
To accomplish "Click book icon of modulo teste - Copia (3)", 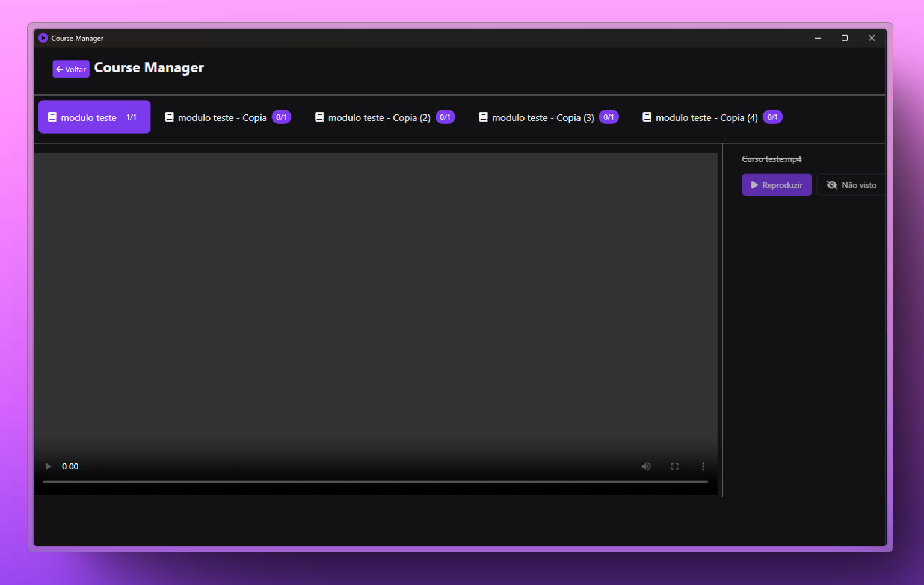I will (483, 117).
